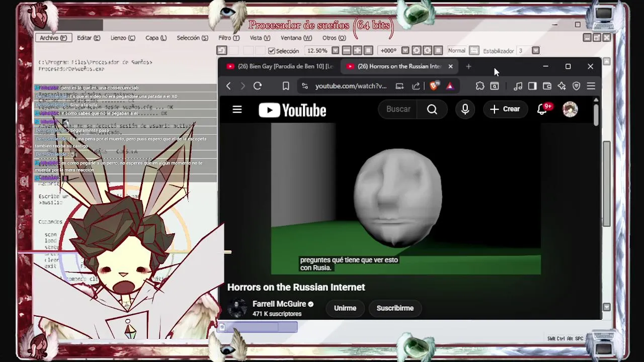Open the Capa (L) menu
The height and width of the screenshot is (362, 644).
click(x=156, y=38)
